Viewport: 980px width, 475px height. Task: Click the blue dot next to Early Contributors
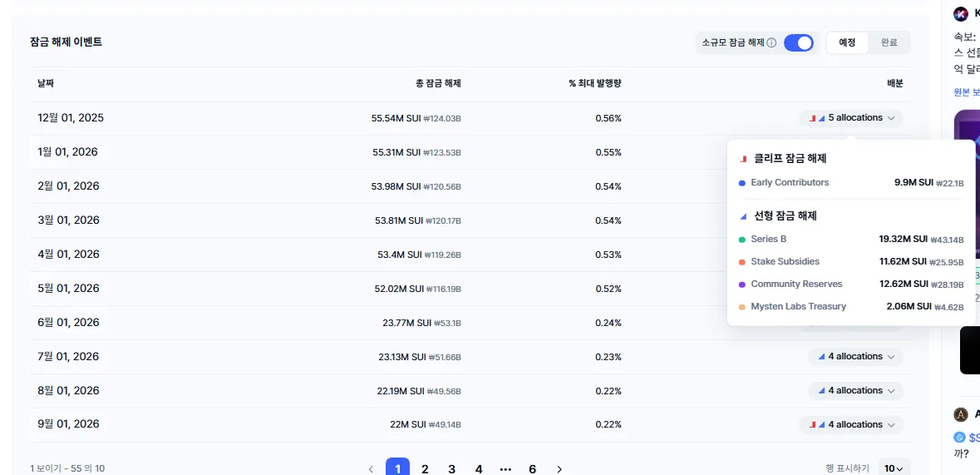click(x=742, y=183)
